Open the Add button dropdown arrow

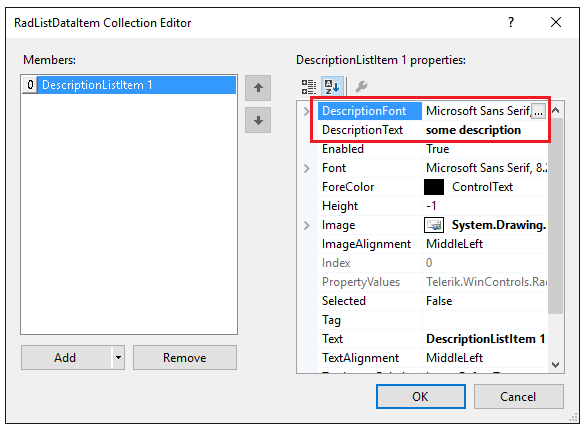(x=118, y=358)
